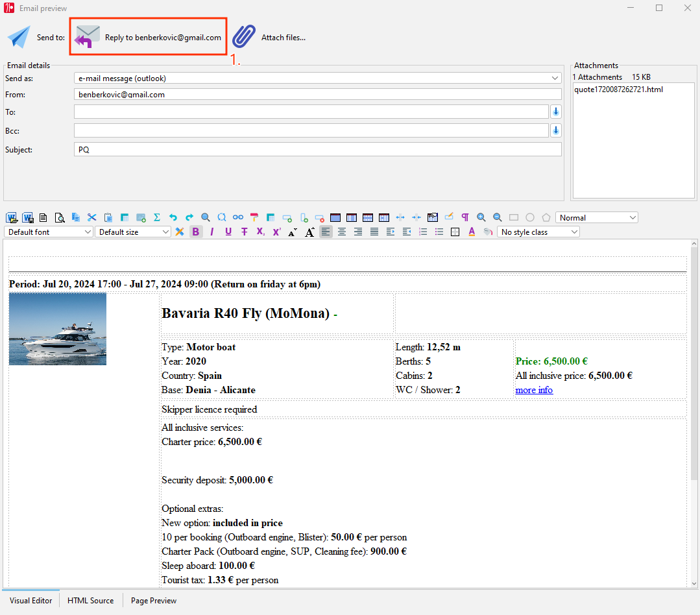
Task: Click the Copy icon in toolbar
Action: (76, 217)
